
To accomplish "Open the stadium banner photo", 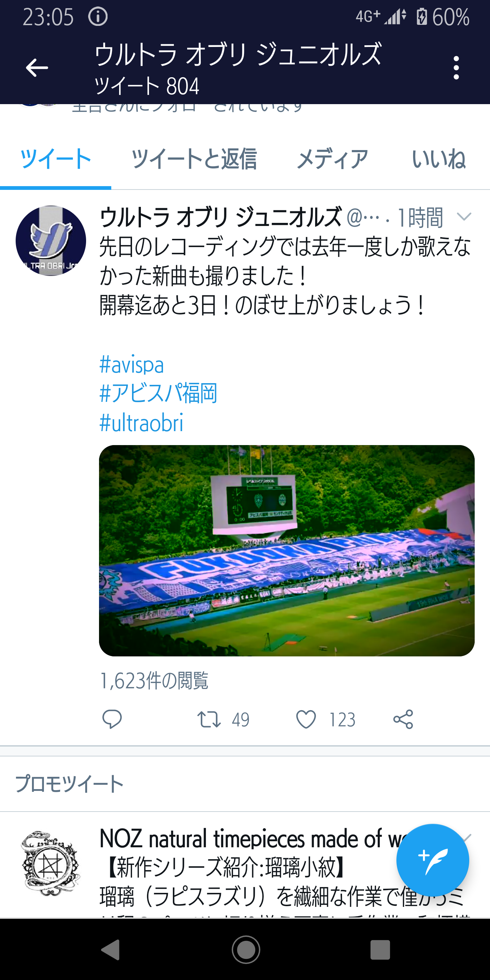I will tap(287, 551).
